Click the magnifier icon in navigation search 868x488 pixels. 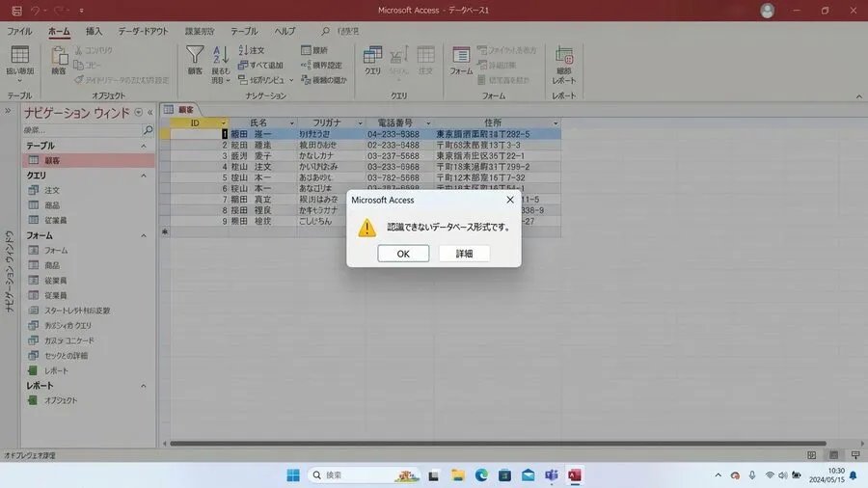[148, 129]
